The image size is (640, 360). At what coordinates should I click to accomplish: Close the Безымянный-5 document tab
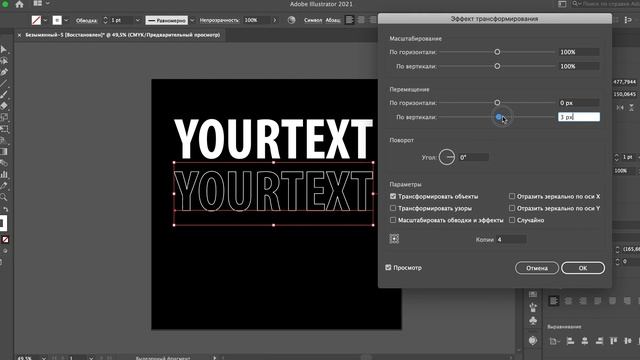click(19, 36)
